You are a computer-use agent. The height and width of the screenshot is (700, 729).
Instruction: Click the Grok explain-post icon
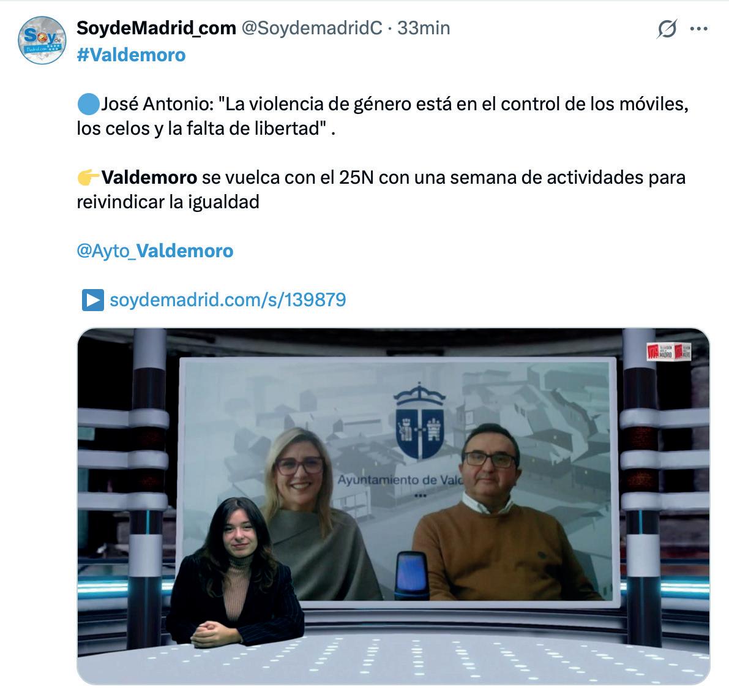coord(667,29)
